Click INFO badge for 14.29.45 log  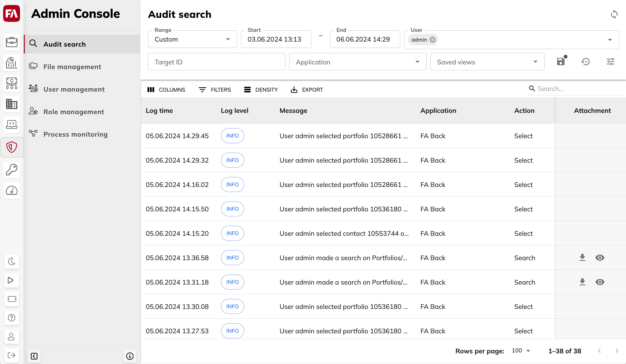[232, 136]
